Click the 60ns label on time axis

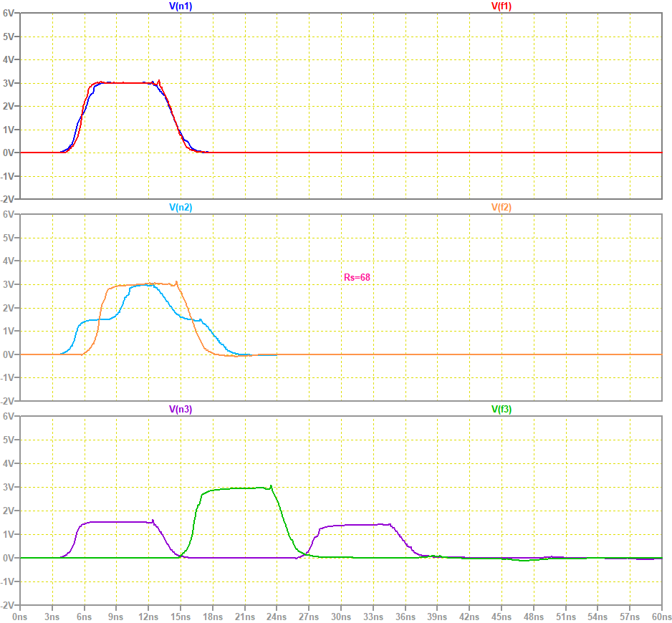click(x=661, y=615)
